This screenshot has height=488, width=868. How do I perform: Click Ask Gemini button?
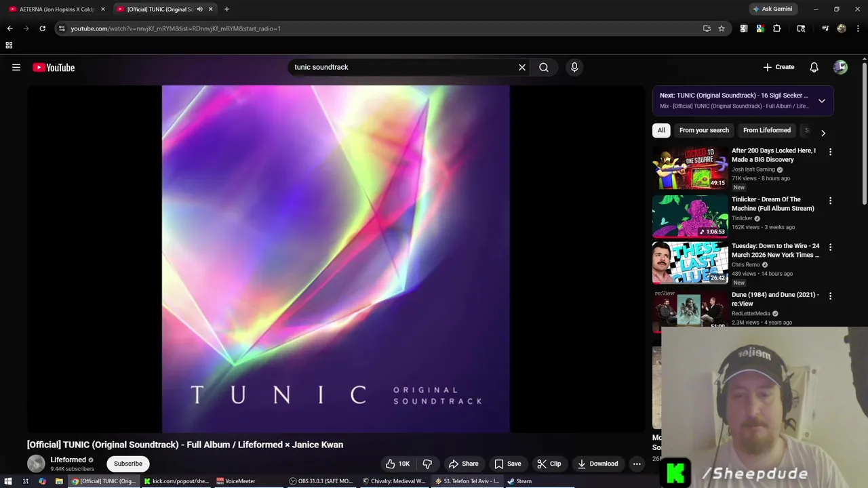[772, 9]
